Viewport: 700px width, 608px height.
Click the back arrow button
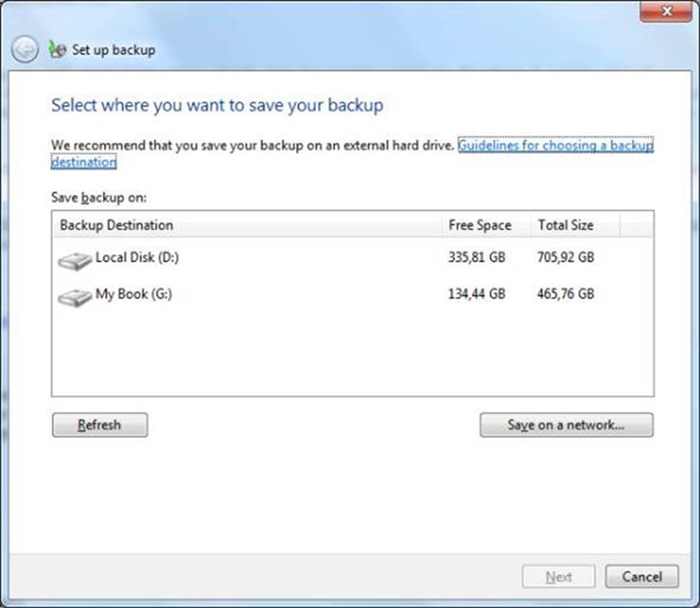click(x=26, y=49)
